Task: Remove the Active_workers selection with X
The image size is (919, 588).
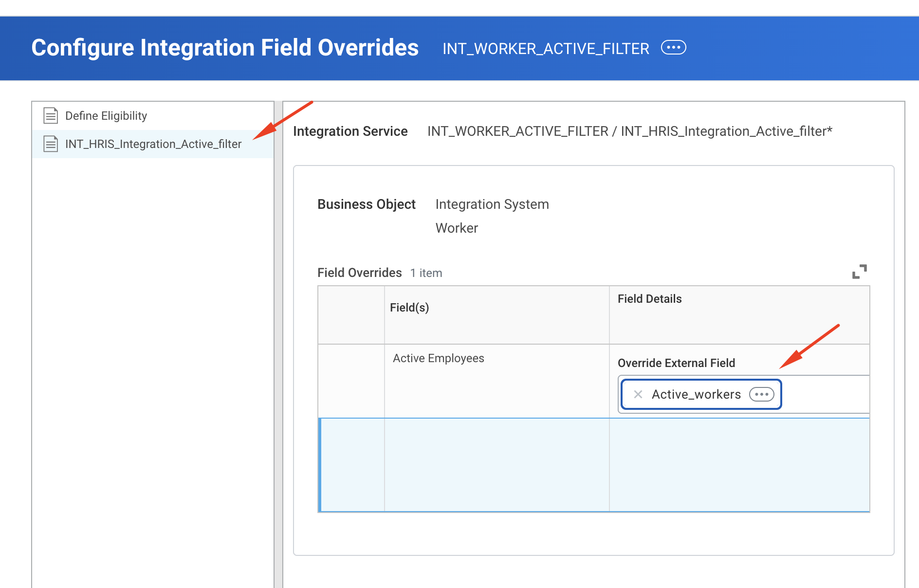Action: pyautogui.click(x=638, y=394)
